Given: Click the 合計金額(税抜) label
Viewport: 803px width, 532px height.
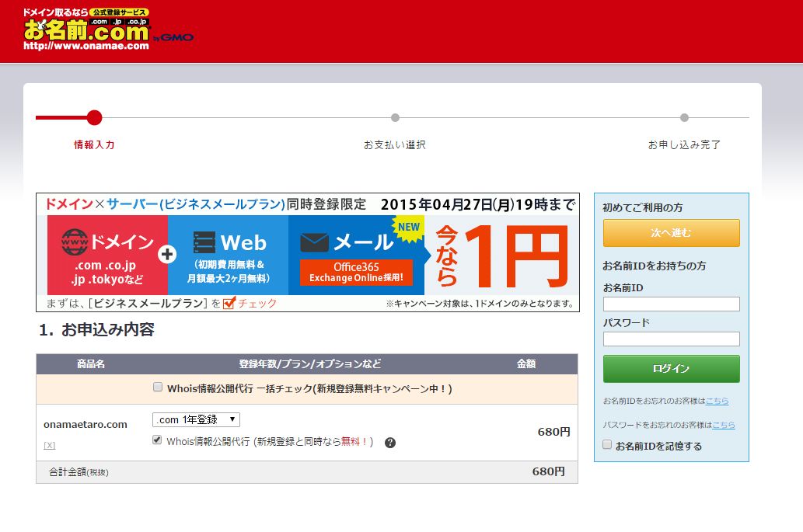Looking at the screenshot, I should click(x=79, y=472).
